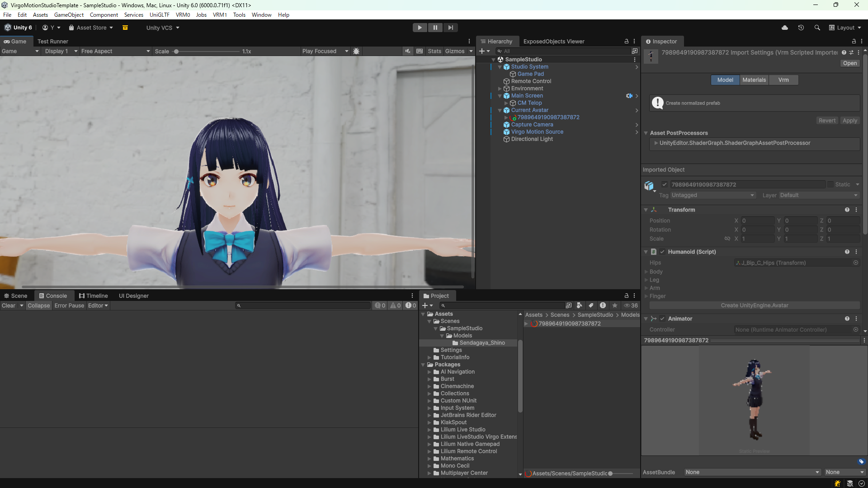Viewport: 868px width, 488px height.
Task: Switch to ExposedObjects Viewer tab
Action: tap(554, 41)
